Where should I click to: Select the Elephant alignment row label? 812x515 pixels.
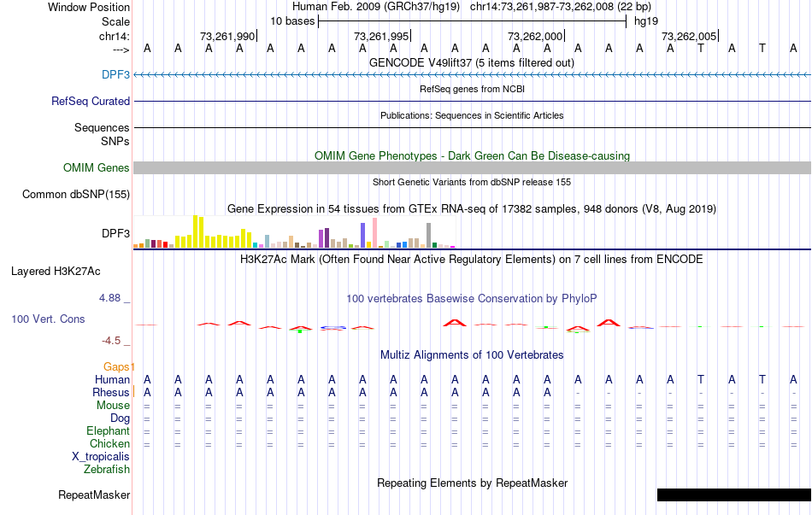coord(108,430)
